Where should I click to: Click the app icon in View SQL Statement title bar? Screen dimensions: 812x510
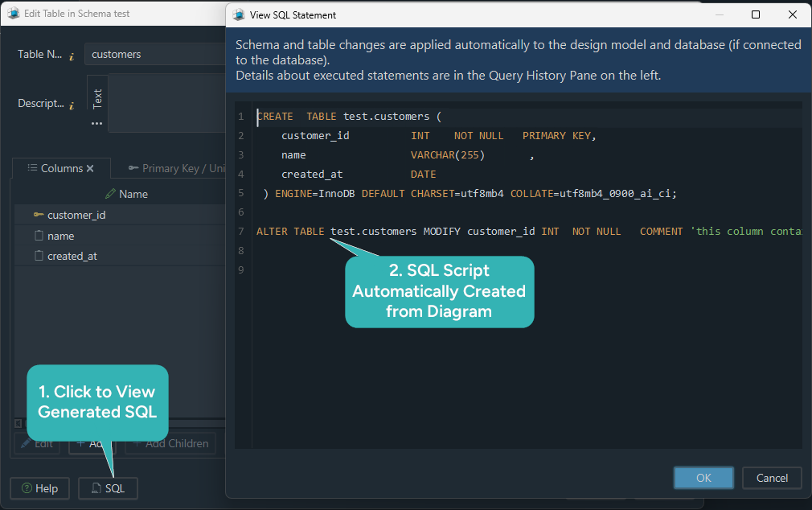239,14
